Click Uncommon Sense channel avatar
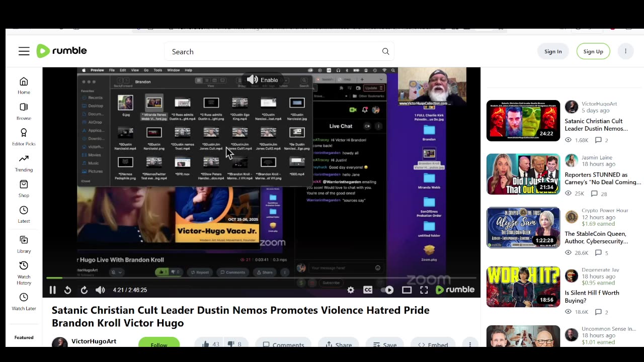The height and width of the screenshot is (362, 644). pos(572,335)
